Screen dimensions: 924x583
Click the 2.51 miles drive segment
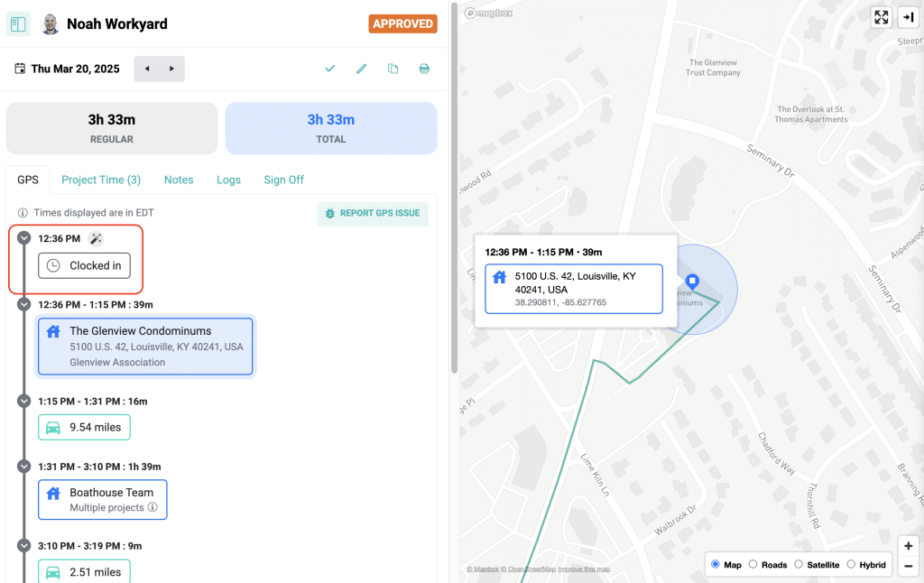click(84, 571)
